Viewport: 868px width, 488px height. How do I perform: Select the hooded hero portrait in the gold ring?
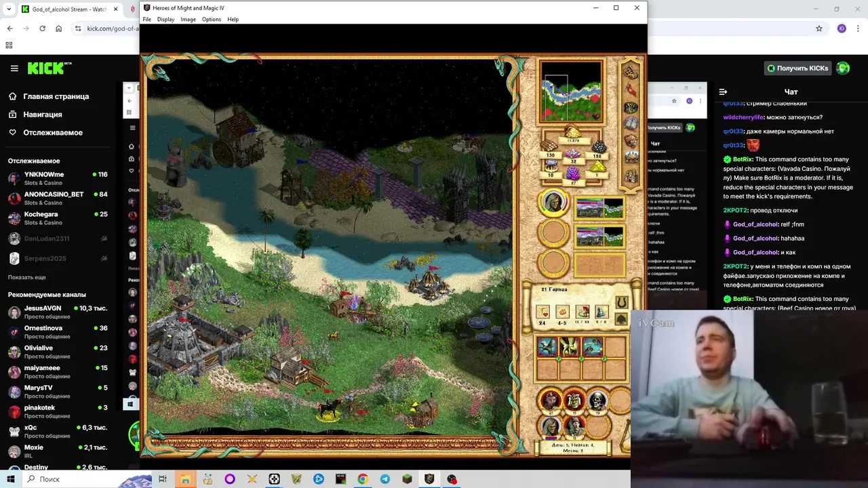tap(554, 203)
